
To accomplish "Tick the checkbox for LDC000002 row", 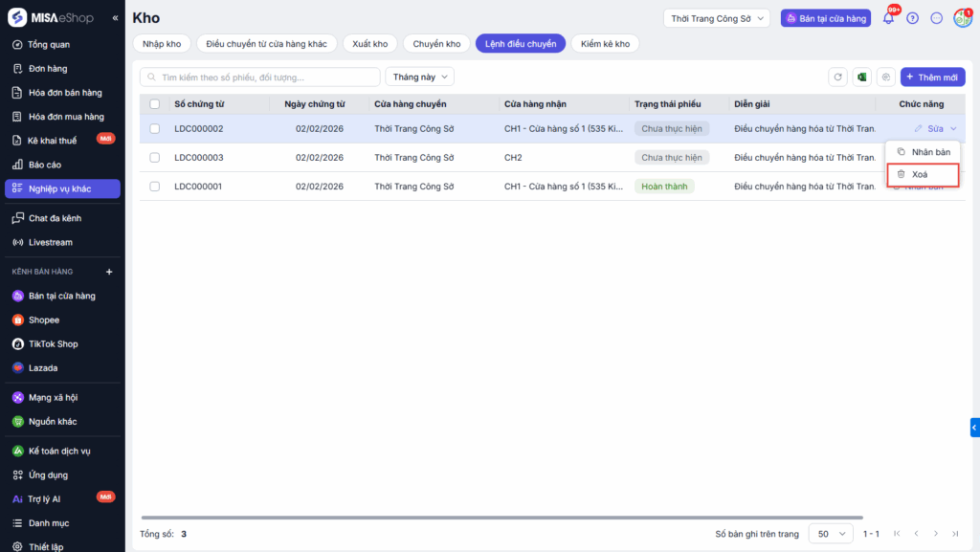I will 155,129.
